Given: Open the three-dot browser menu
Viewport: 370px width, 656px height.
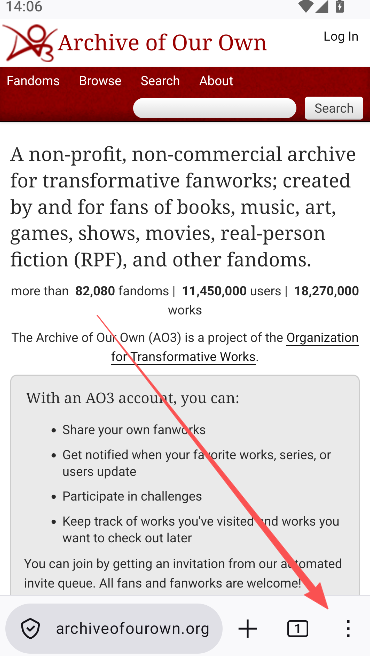Looking at the screenshot, I should tap(348, 628).
